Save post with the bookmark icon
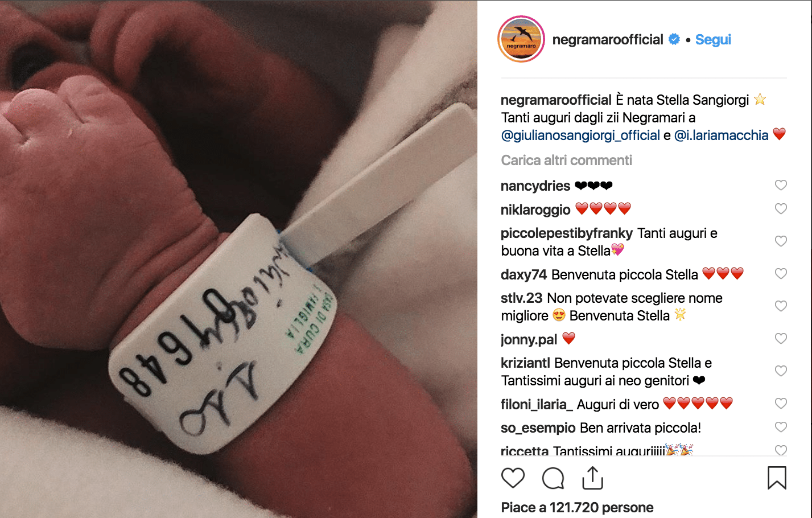Screen dimensions: 812x518 tap(777, 478)
